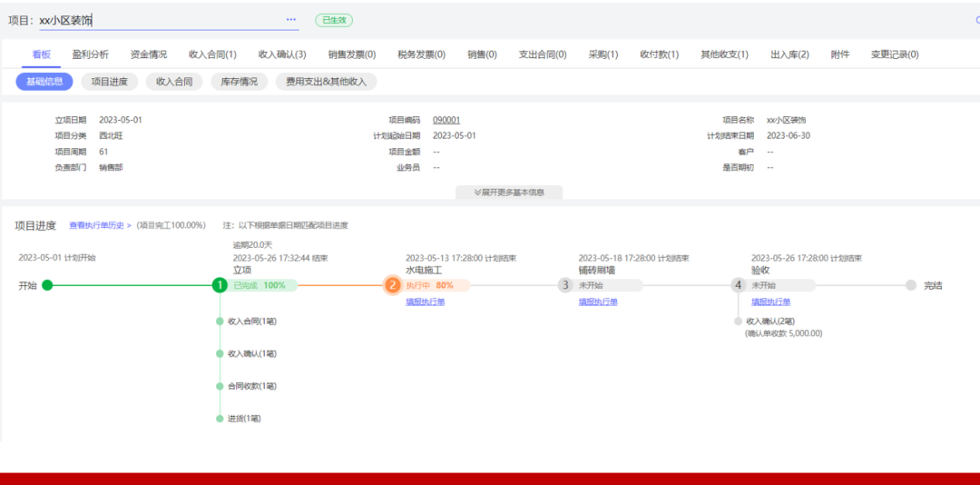Click the 确认单收款 5,000.00 text
The width and height of the screenshot is (980, 485).
(x=784, y=333)
